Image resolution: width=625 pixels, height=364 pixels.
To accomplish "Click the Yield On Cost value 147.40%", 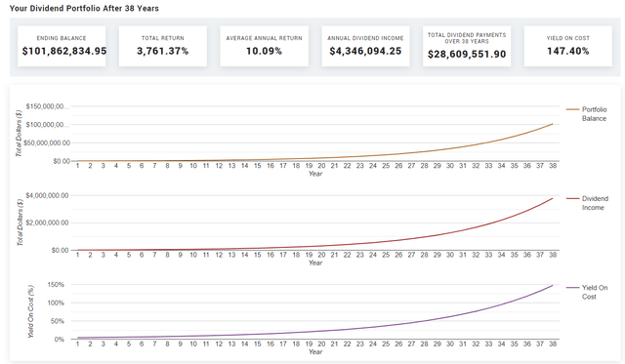I will coord(568,51).
